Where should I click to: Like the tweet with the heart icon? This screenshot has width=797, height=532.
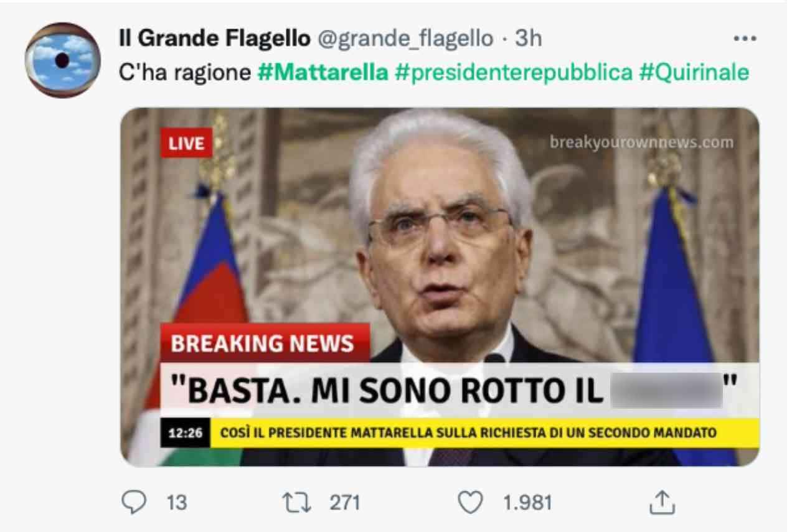point(471,502)
